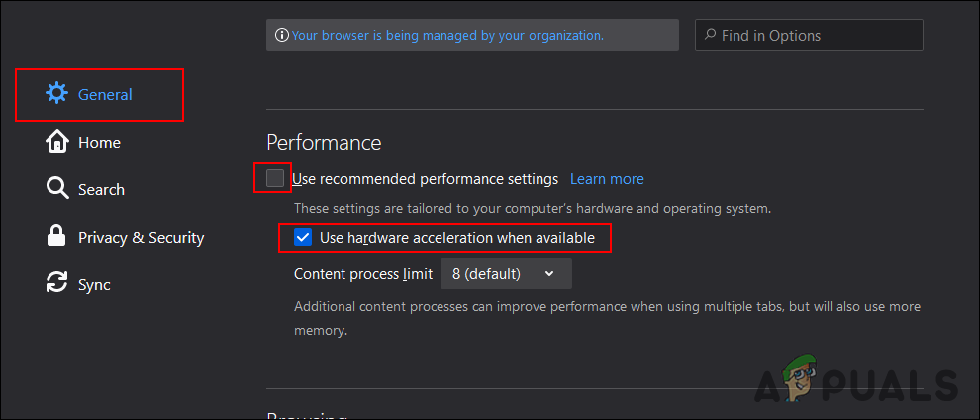The image size is (980, 420).
Task: Click the Privacy & Security lock icon
Action: 57,237
